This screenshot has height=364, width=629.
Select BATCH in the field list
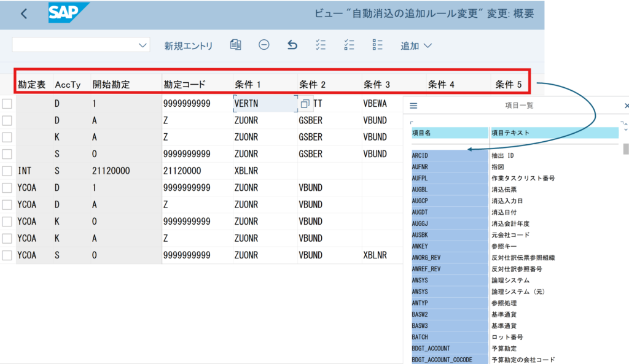click(450, 337)
